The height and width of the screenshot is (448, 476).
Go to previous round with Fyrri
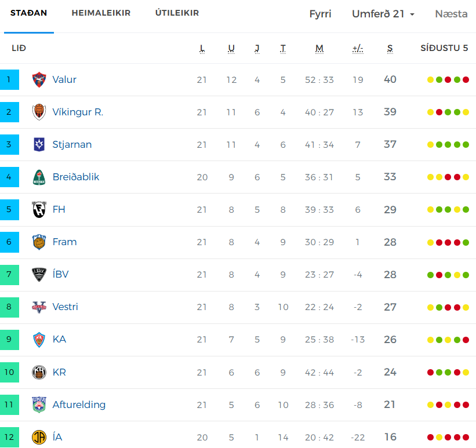[x=320, y=14]
